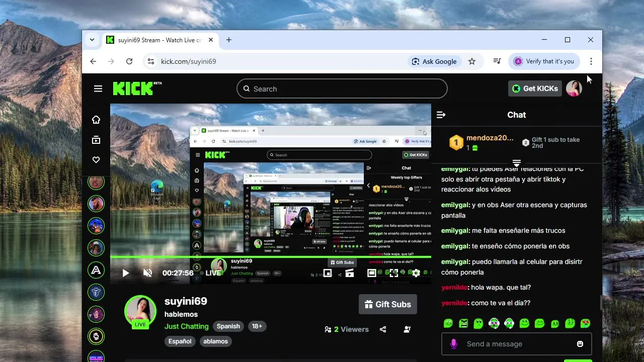Create a clip with clapperboard icon
This screenshot has height=362, width=644.
point(350,273)
